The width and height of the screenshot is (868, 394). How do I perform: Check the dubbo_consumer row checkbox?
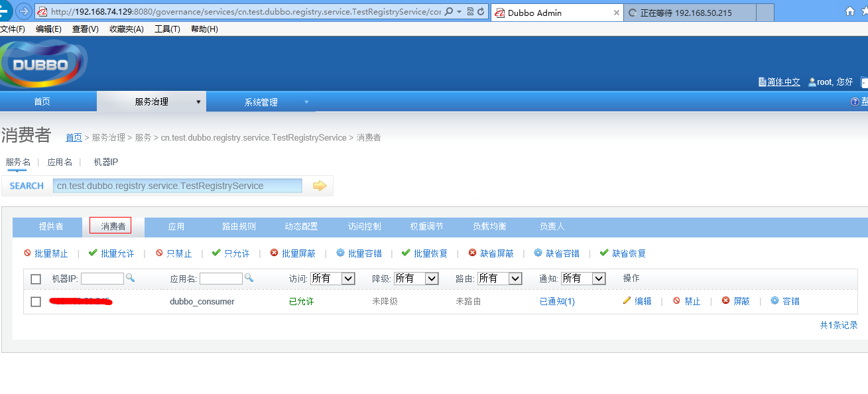[x=36, y=302]
